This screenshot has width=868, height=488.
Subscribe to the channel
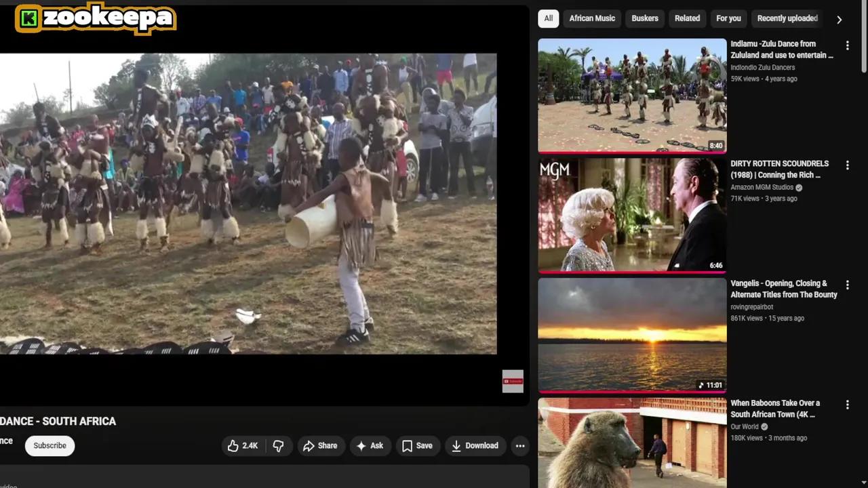coord(50,445)
